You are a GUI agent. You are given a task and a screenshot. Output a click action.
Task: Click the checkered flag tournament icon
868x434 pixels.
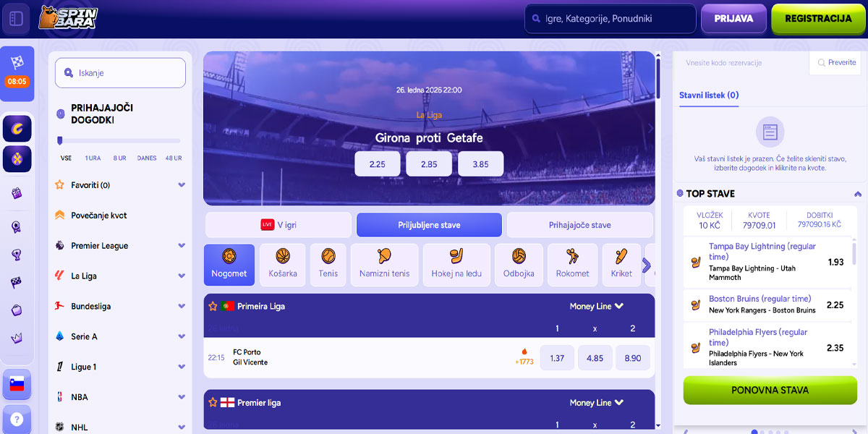click(17, 282)
